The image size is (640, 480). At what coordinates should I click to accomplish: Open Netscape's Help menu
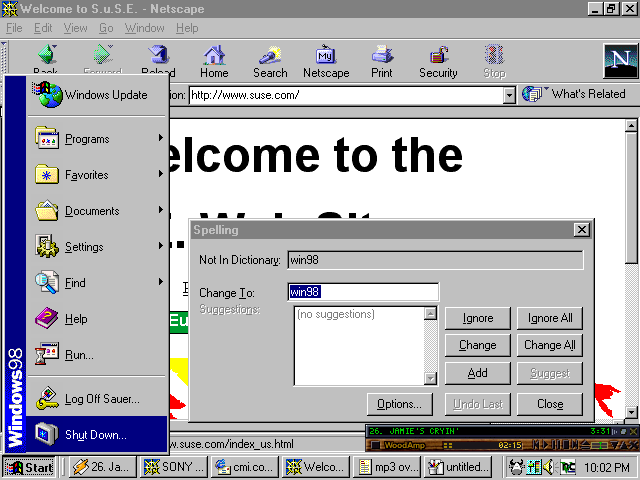pyautogui.click(x=187, y=28)
